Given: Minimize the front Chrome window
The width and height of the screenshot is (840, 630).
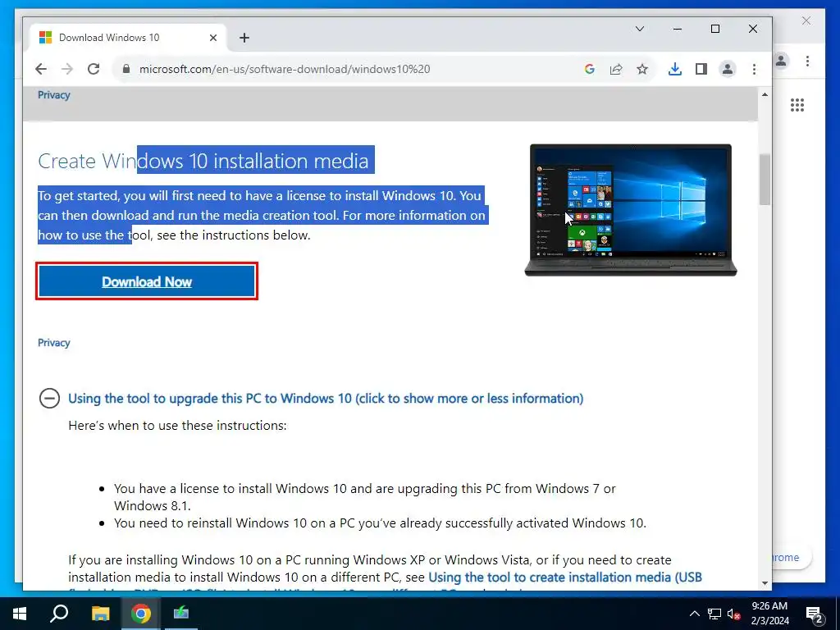Looking at the screenshot, I should [678, 29].
